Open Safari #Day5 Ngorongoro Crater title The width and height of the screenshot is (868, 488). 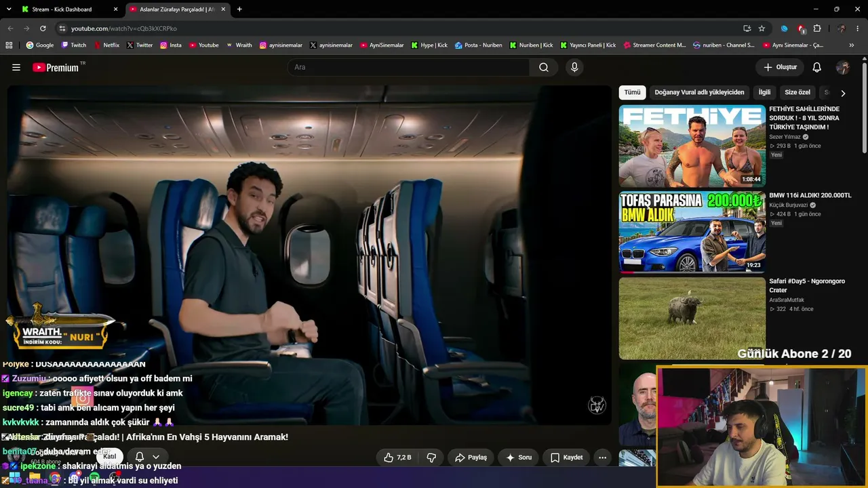click(x=807, y=285)
